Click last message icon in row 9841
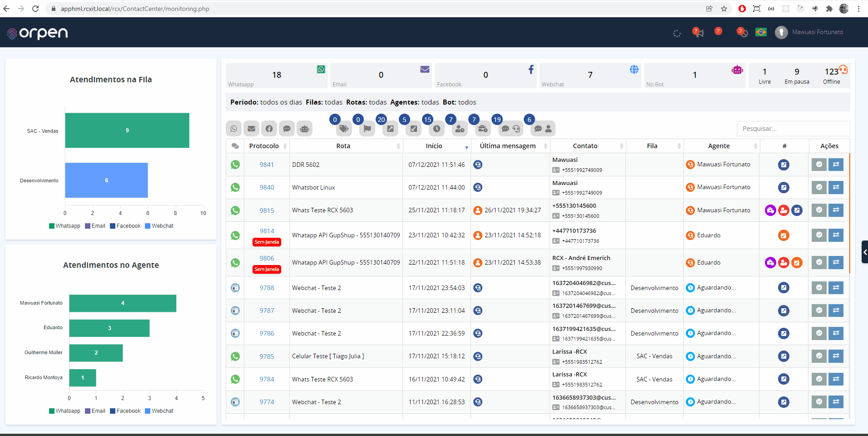Screen dimensions: 868x436 click(478, 165)
